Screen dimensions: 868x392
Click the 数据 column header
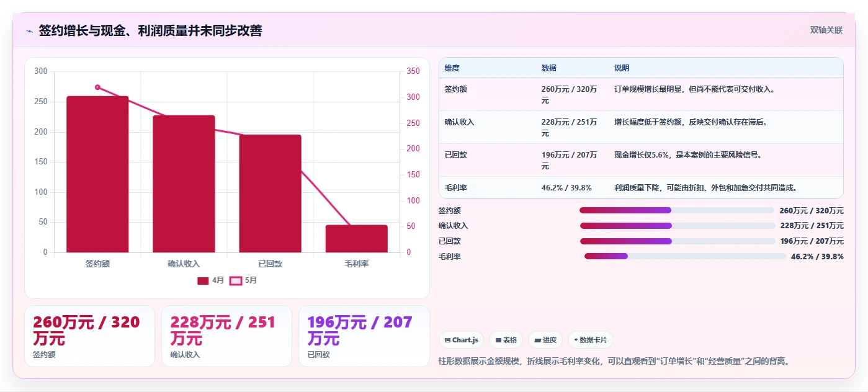pyautogui.click(x=549, y=68)
